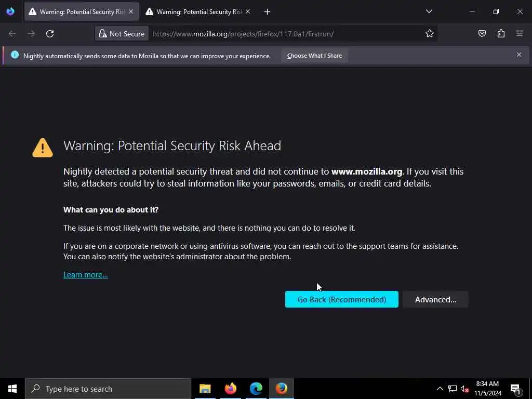Open Save to Pocket
The image size is (532, 399).
482,33
